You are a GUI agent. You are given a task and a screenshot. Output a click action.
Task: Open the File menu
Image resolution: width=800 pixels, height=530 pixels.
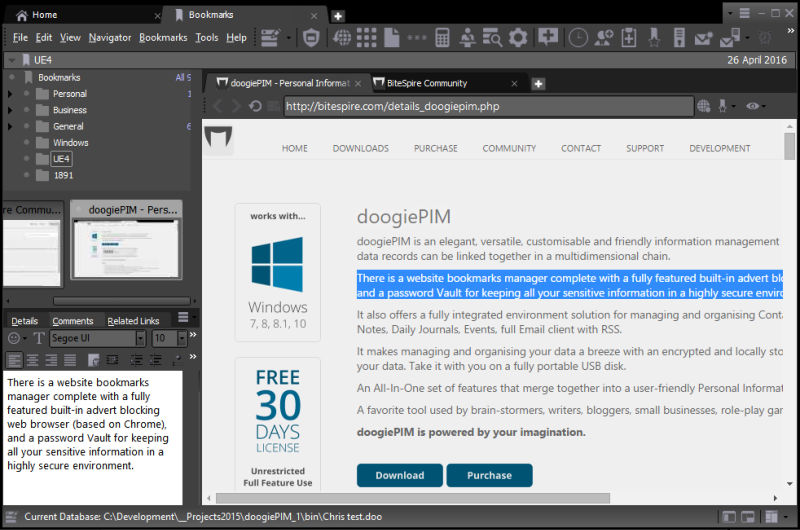20,38
